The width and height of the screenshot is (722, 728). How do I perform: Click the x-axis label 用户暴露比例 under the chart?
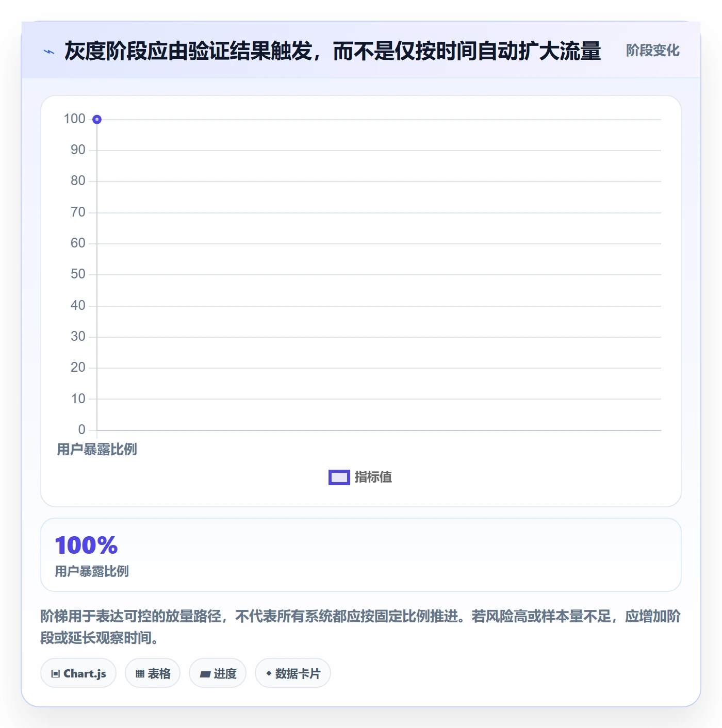click(97, 450)
